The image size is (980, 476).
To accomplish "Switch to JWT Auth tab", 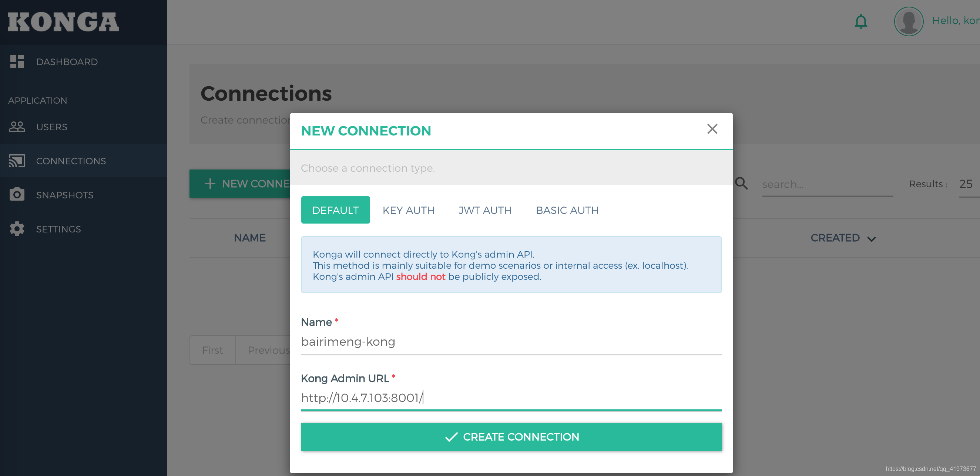I will (x=485, y=210).
